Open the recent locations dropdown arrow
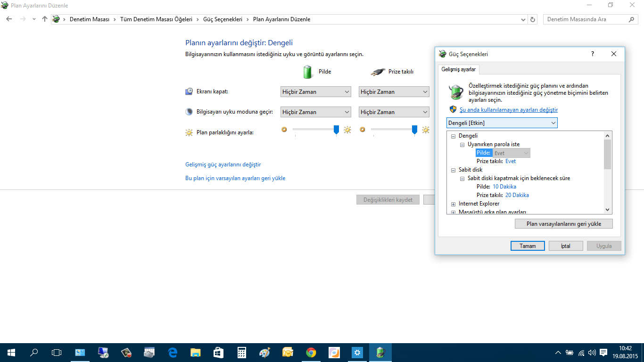 [34, 19]
